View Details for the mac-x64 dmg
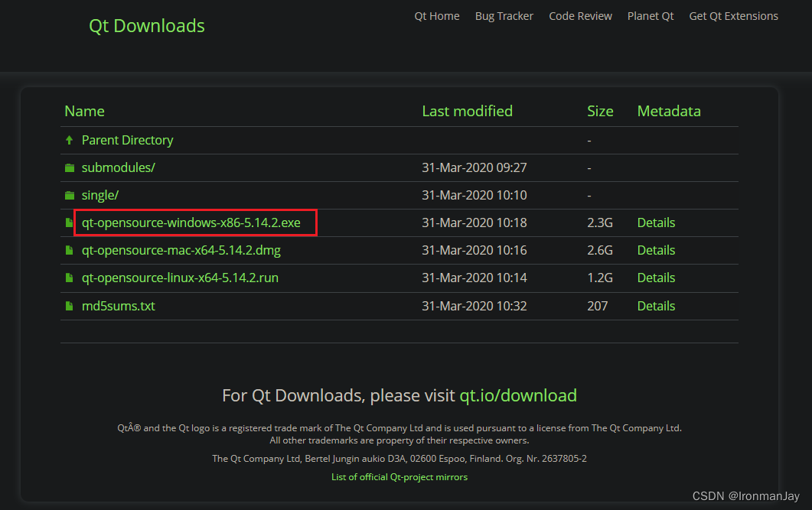This screenshot has width=812, height=510. click(x=656, y=250)
